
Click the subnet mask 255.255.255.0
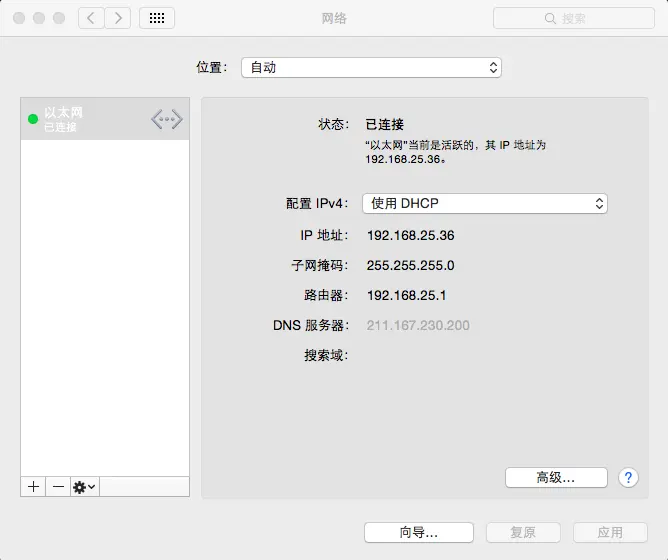pos(410,265)
